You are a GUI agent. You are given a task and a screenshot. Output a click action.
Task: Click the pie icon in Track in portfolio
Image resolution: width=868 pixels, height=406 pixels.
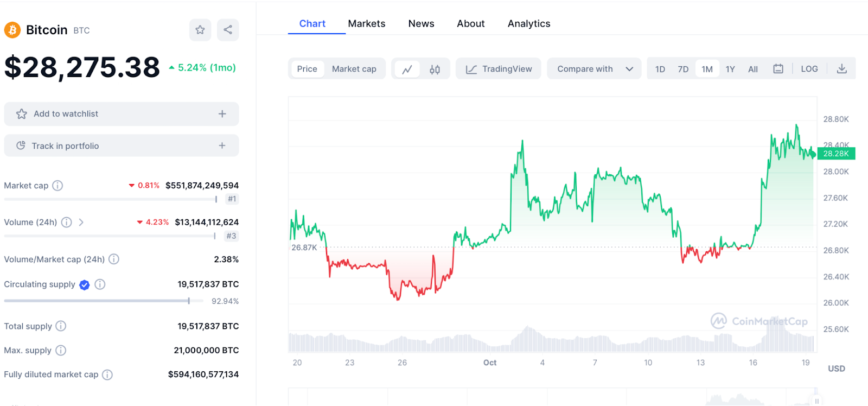tap(21, 145)
